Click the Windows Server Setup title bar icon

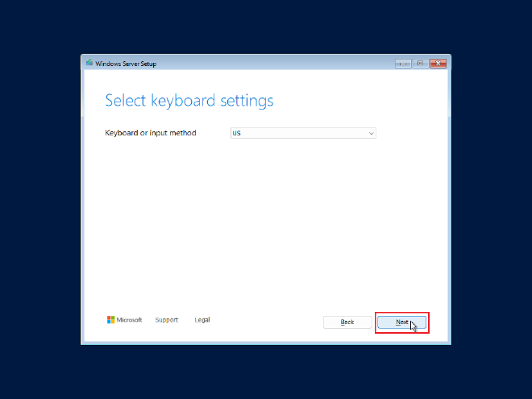89,63
